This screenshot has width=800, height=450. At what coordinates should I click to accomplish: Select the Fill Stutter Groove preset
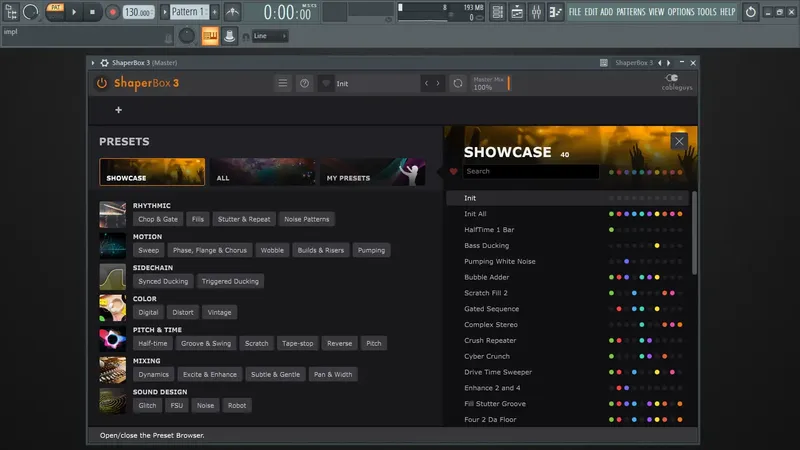point(567,404)
